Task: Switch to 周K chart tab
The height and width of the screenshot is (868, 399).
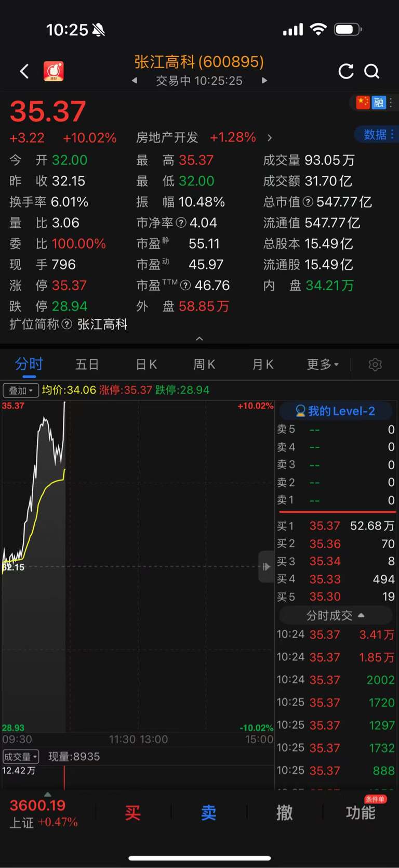Action: (x=204, y=364)
